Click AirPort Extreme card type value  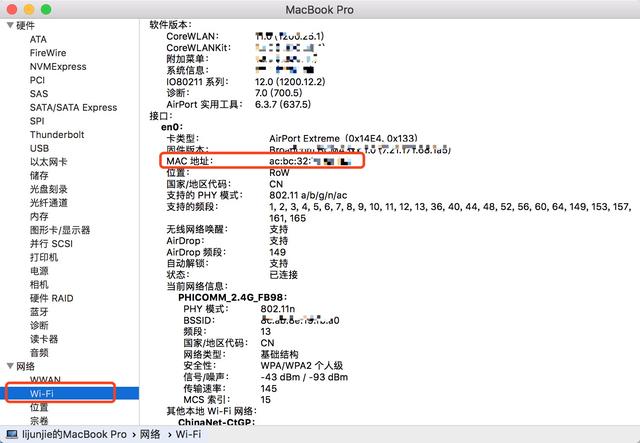click(x=343, y=138)
